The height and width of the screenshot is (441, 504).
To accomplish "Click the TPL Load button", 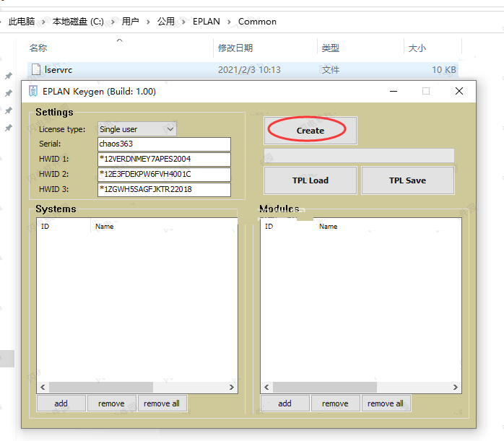I will (x=310, y=180).
